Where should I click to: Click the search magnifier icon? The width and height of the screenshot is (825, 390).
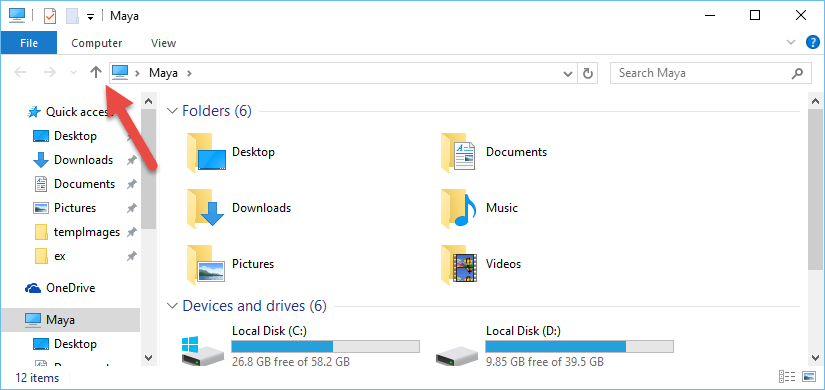coord(797,73)
